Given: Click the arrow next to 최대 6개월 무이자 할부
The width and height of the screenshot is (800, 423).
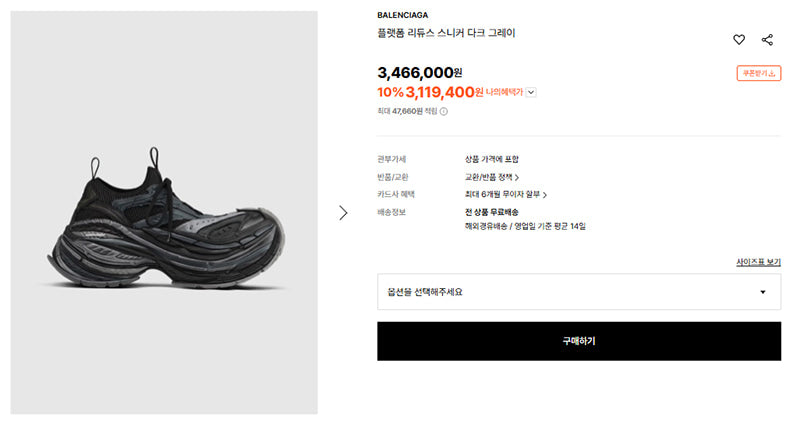Looking at the screenshot, I should click(x=545, y=195).
